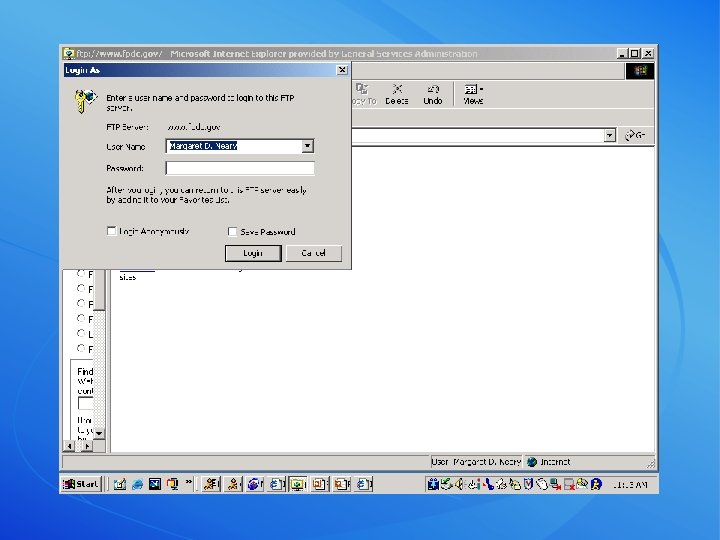Click the Copy To toolbar button
The width and height of the screenshot is (720, 540).
364,95
